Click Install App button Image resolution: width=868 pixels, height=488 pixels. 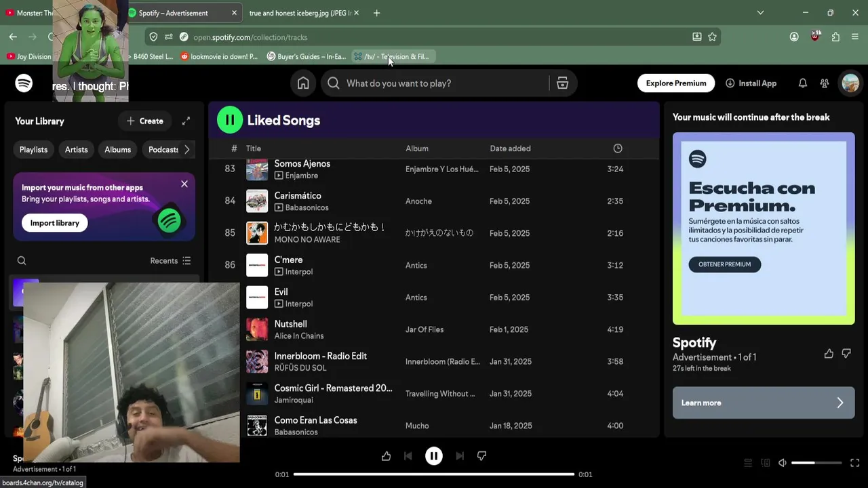tap(751, 83)
